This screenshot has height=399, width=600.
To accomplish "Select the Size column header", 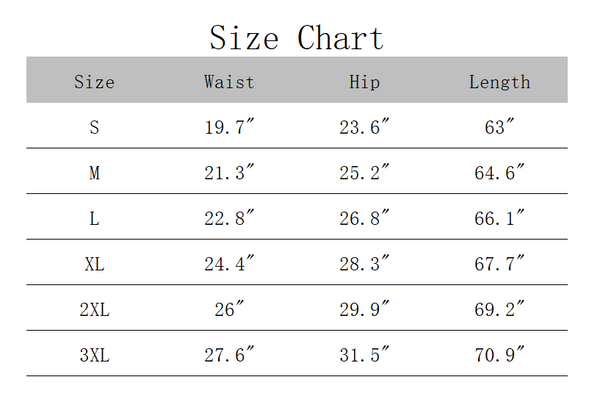I will click(x=94, y=82).
